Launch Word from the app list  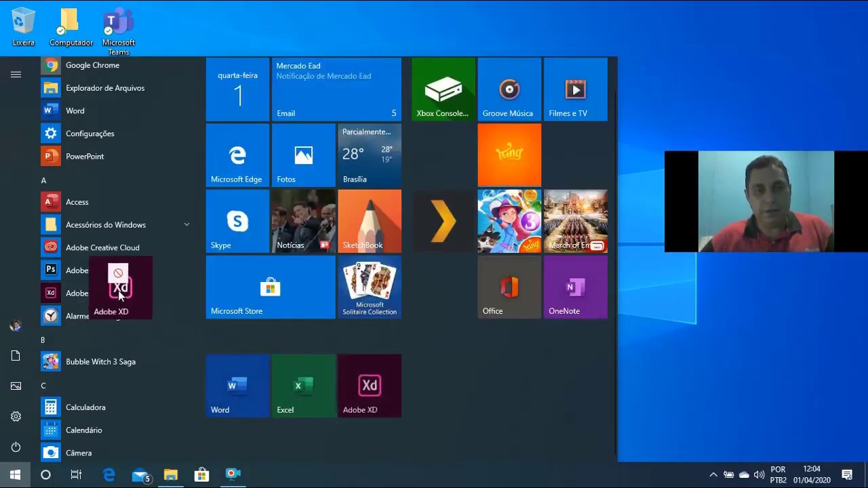(115, 110)
